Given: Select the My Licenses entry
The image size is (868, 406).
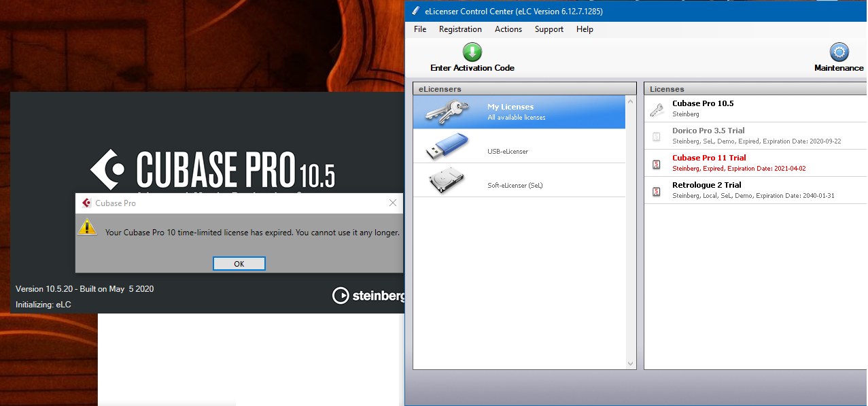Looking at the screenshot, I should 519,112.
